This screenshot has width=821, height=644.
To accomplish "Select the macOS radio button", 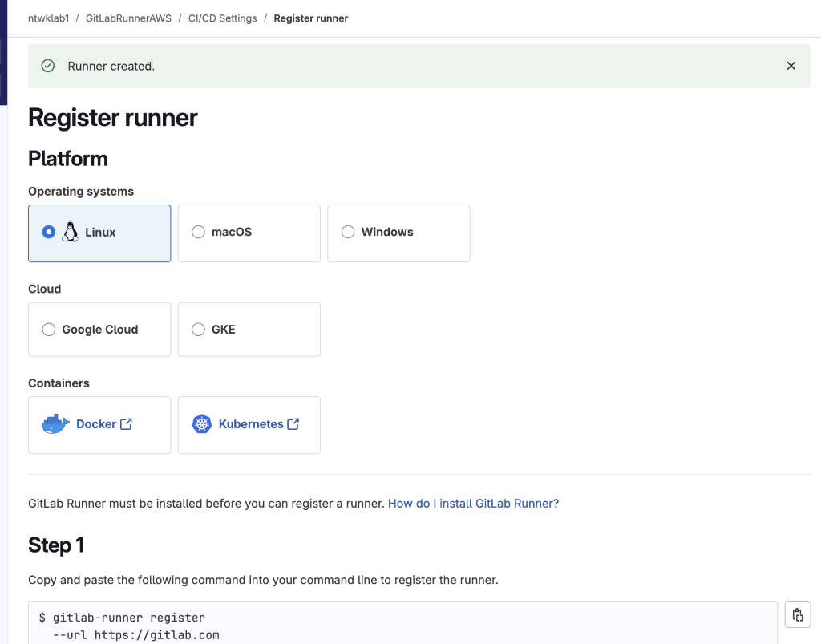I will [199, 232].
